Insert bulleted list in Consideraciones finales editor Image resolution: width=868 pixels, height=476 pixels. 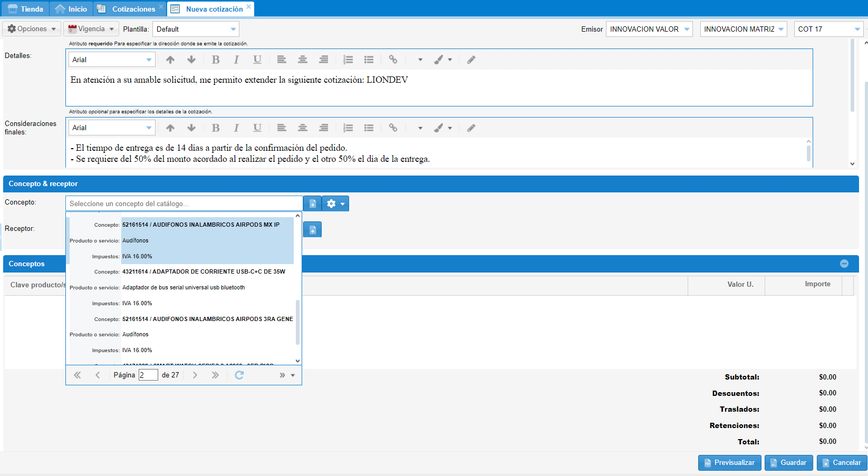tap(369, 128)
